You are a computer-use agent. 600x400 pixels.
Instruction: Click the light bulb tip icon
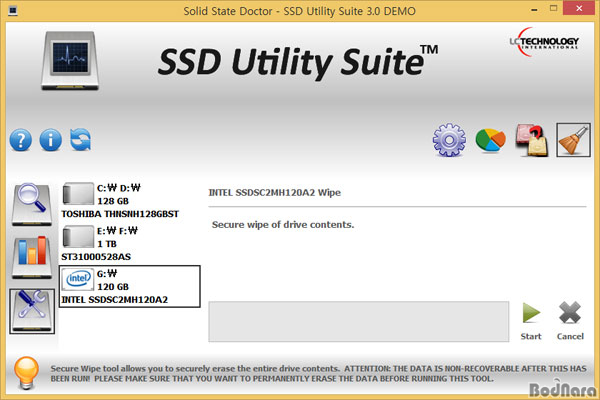point(26,373)
